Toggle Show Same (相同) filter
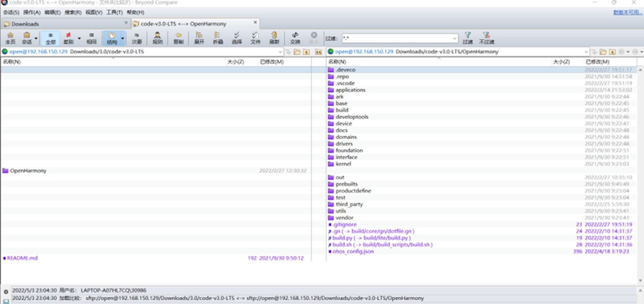 tap(92, 38)
